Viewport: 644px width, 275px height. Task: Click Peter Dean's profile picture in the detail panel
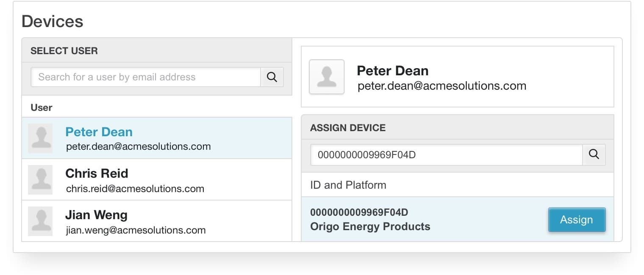(x=327, y=77)
